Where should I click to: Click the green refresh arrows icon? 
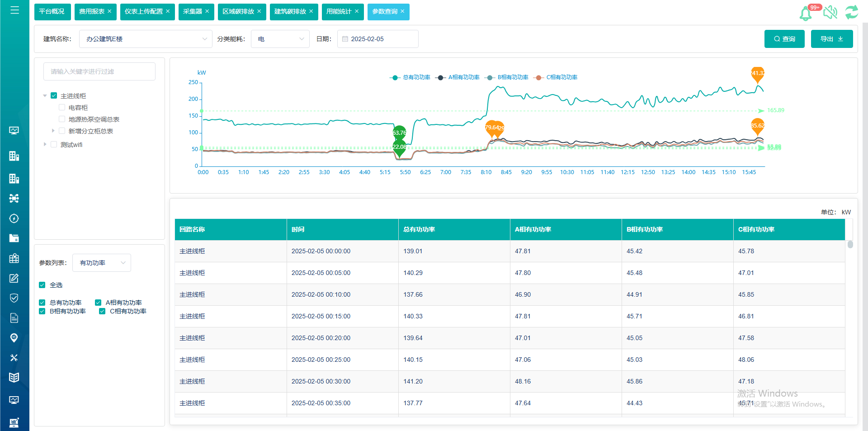851,12
